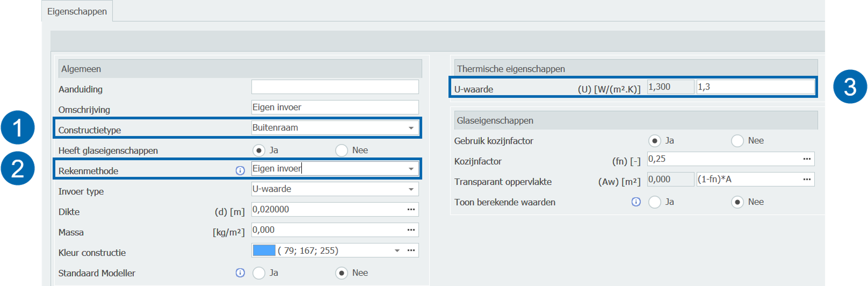868x286 pixels.
Task: Click the blue Kleur constructie swatch
Action: 264,251
